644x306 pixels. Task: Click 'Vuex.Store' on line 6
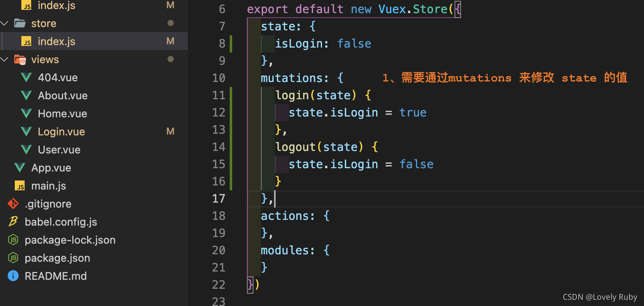point(413,9)
